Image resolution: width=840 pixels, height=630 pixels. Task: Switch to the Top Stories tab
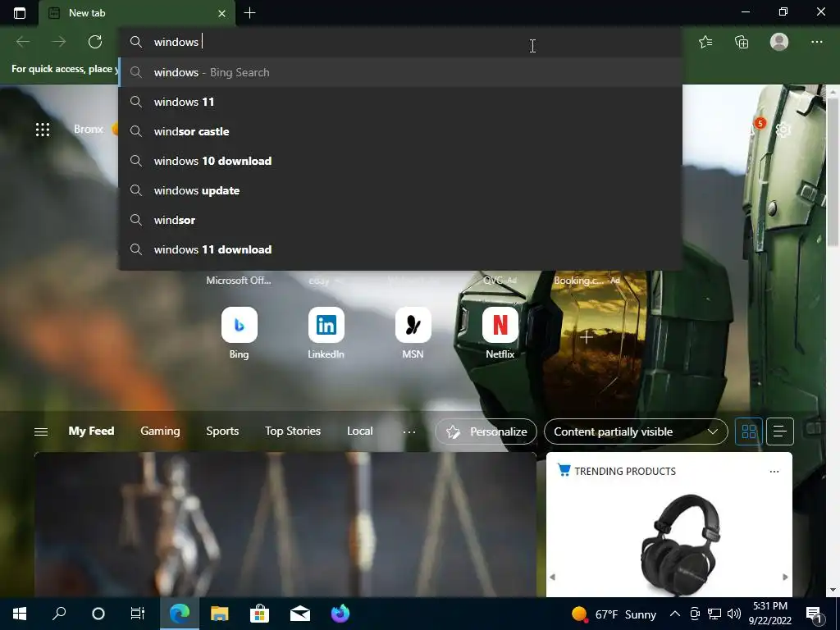293,431
